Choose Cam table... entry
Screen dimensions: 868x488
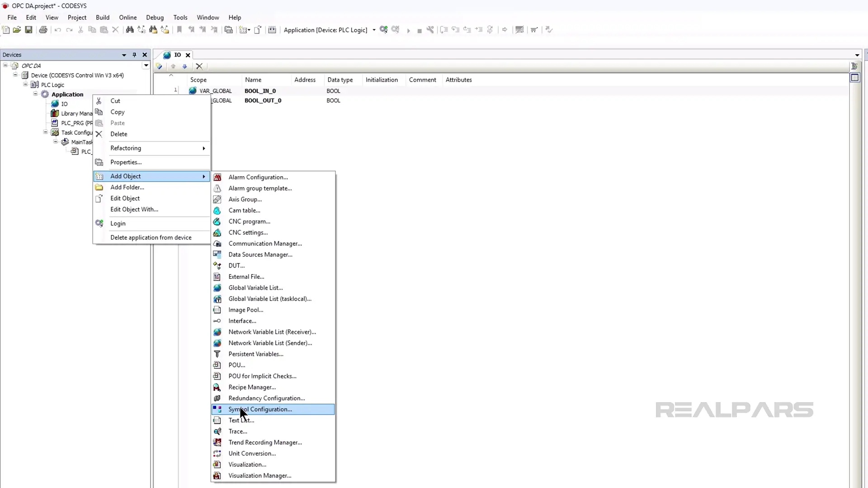coord(273,211)
